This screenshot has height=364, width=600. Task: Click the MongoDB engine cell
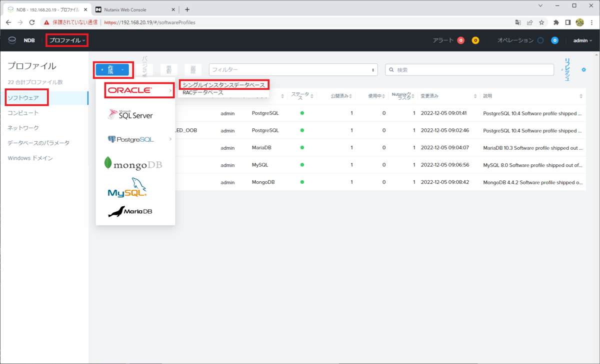point(263,182)
